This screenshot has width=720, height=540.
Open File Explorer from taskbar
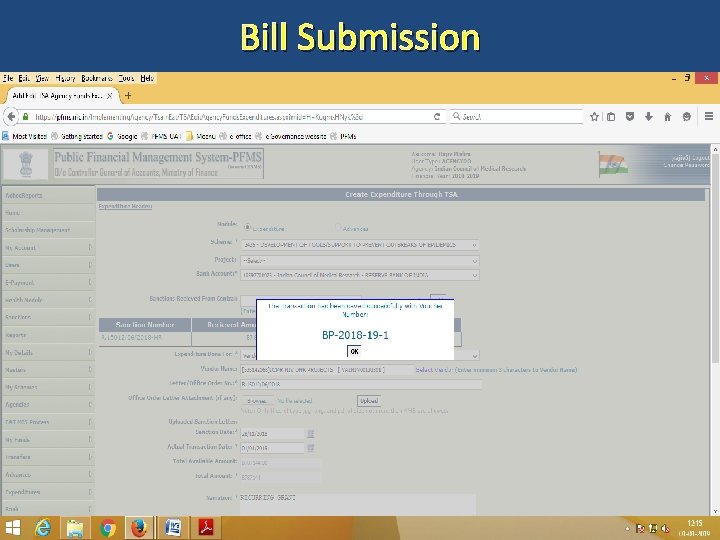click(75, 528)
